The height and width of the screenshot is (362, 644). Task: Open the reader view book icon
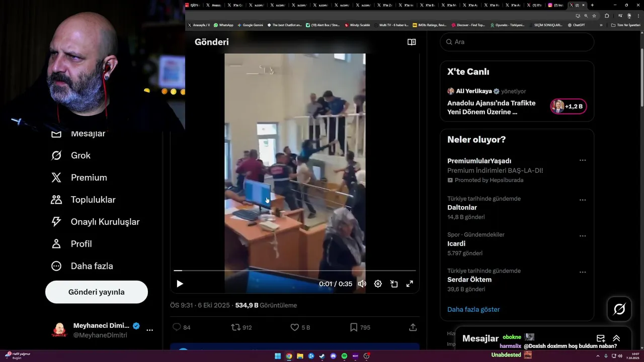pyautogui.click(x=412, y=42)
